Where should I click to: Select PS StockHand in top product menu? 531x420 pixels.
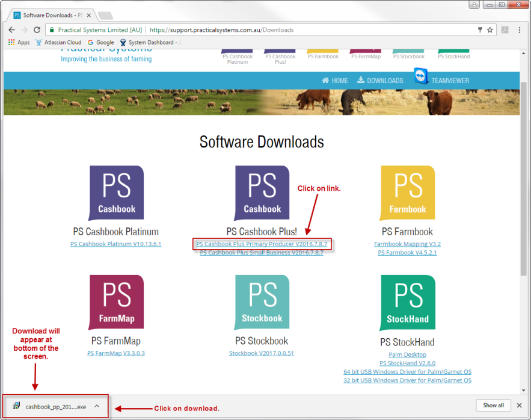tap(454, 55)
